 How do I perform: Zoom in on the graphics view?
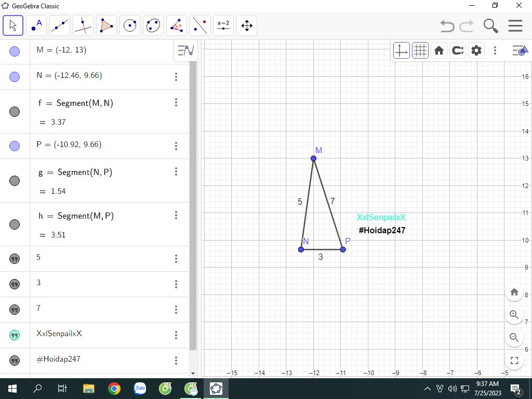tap(514, 315)
